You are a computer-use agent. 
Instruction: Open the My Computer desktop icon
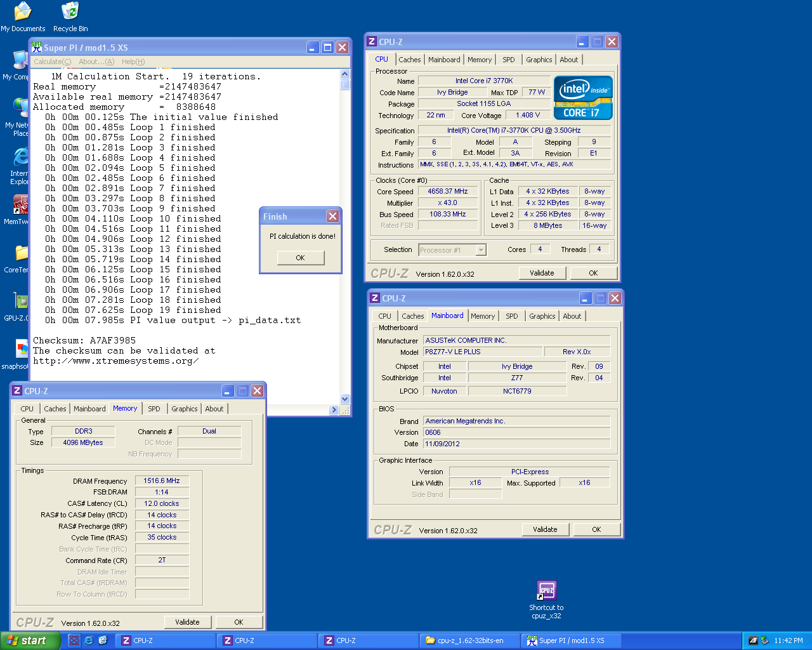(19, 66)
